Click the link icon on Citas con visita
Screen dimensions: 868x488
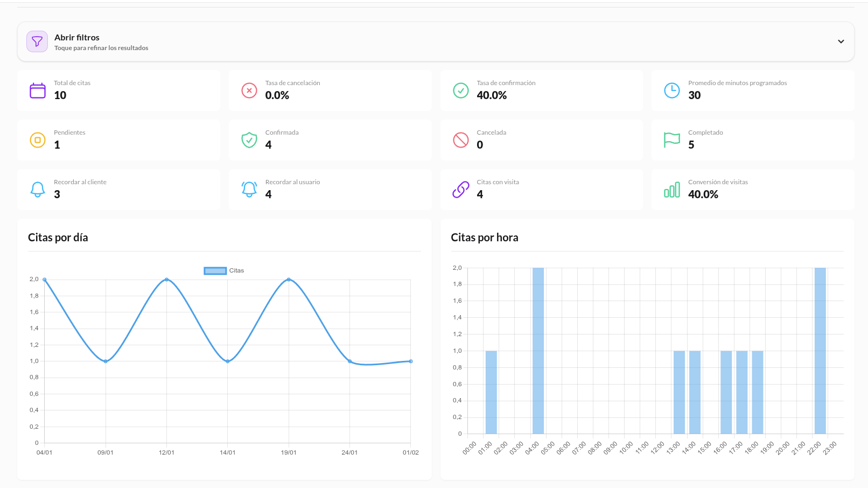[x=460, y=190]
